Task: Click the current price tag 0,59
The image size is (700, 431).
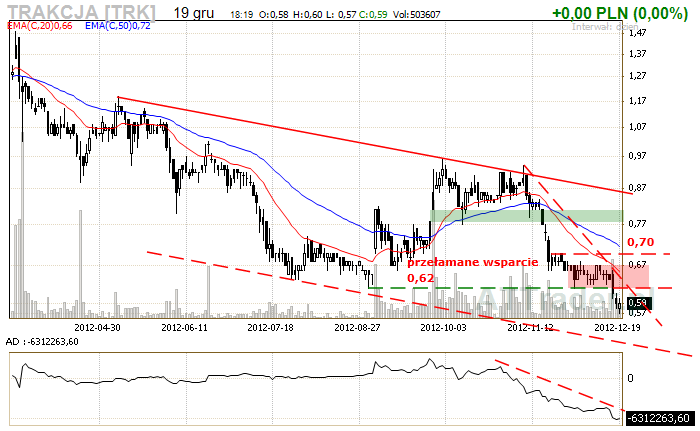Action: (639, 303)
